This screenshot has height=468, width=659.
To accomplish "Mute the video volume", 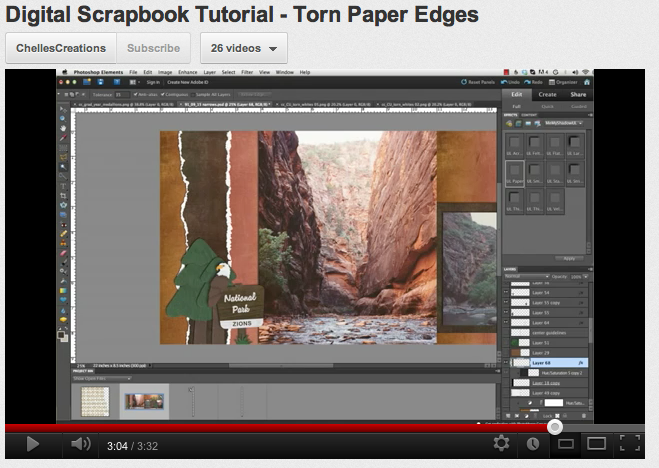I will pyautogui.click(x=80, y=444).
